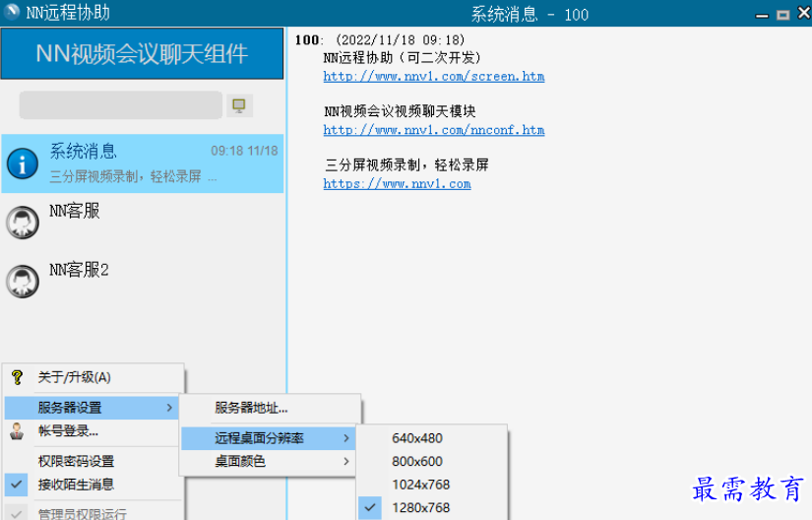812x520 pixels.
Task: Expand the 服务器设置 submenu arrow
Action: [x=169, y=408]
